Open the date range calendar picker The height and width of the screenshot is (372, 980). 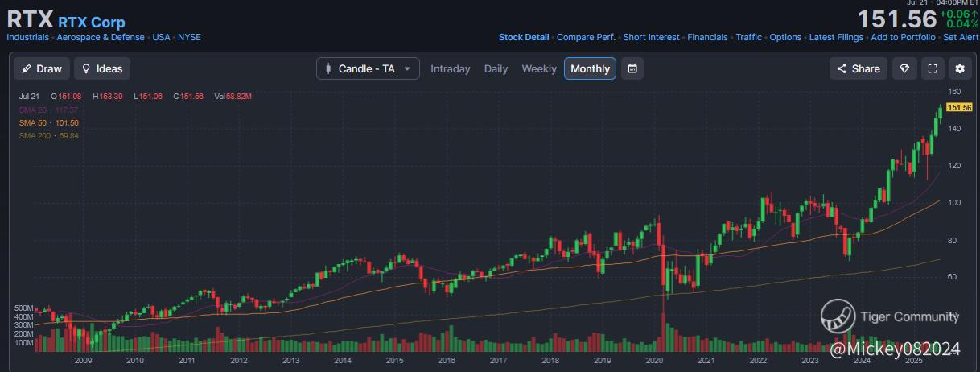pyautogui.click(x=632, y=68)
